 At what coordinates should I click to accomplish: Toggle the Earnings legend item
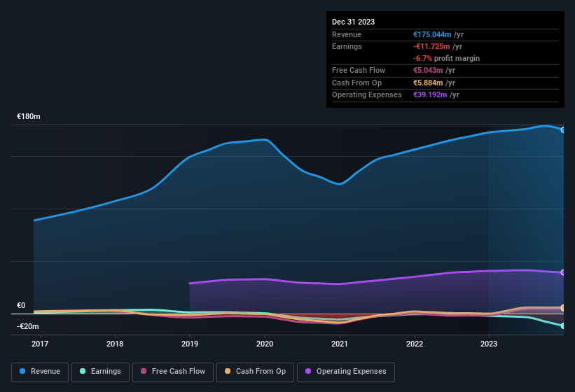tap(99, 371)
